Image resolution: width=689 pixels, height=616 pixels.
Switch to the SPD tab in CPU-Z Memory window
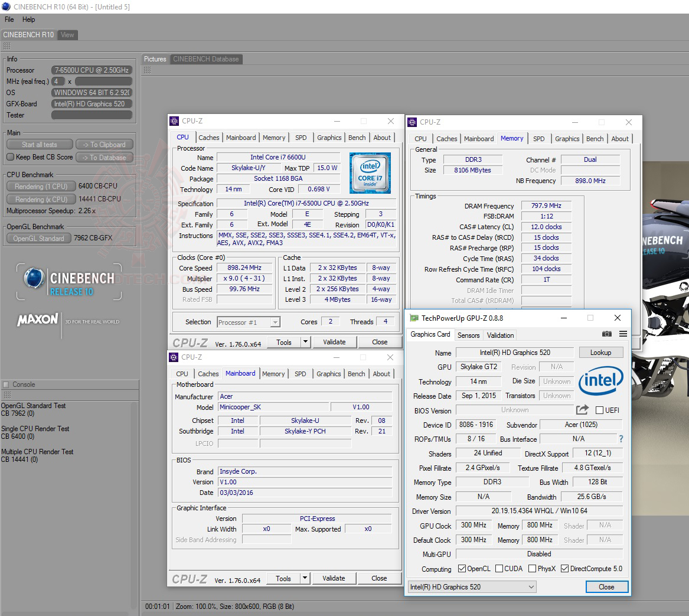[x=538, y=139]
